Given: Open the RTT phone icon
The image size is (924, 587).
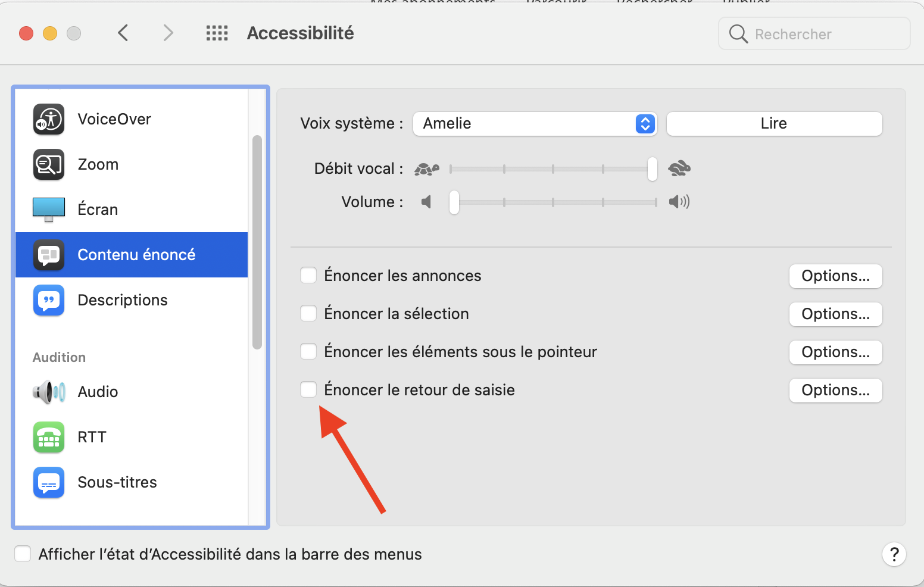Looking at the screenshot, I should [49, 437].
